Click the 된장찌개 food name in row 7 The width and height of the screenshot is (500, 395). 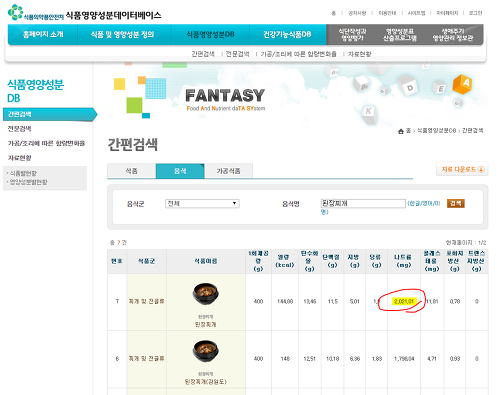[x=205, y=324]
